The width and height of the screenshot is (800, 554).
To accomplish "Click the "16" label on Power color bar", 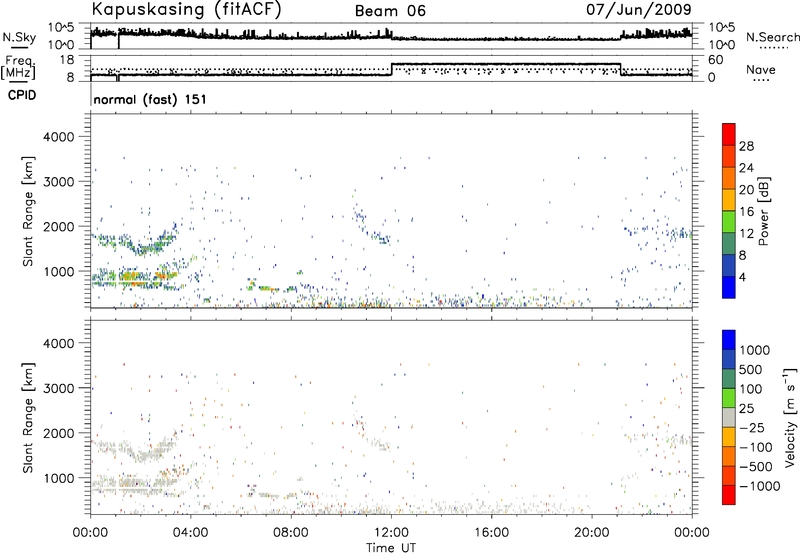I will [x=746, y=212].
